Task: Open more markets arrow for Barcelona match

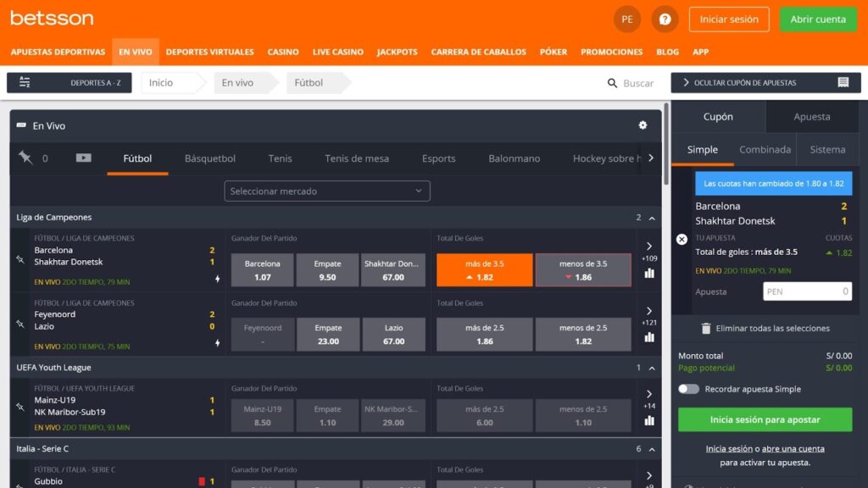Action: [x=649, y=247]
